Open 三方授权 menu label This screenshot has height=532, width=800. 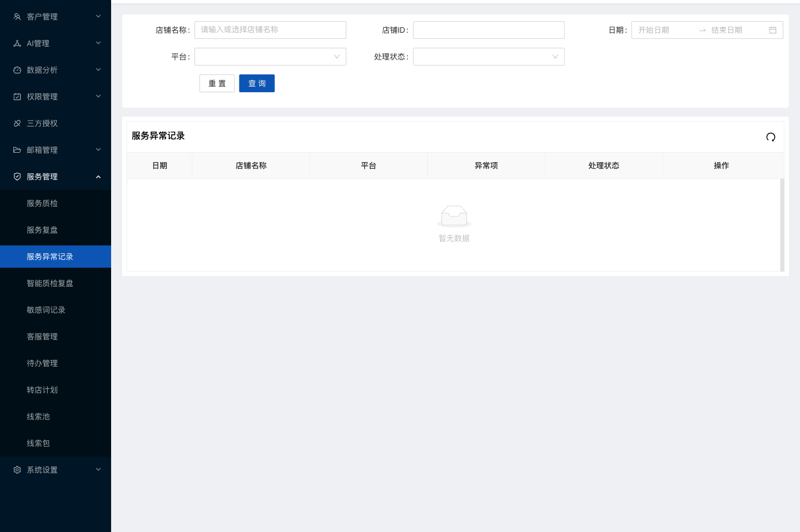click(42, 123)
